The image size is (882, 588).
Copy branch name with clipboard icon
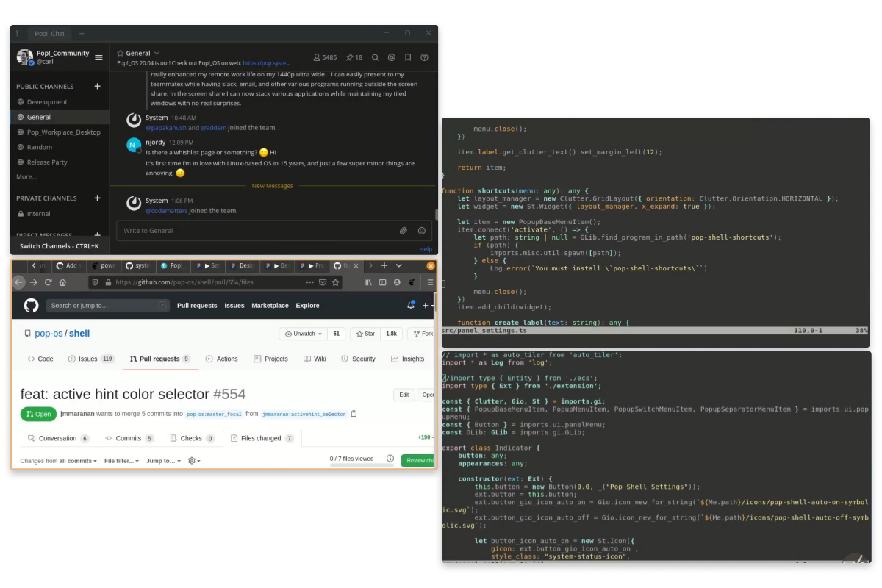tap(354, 414)
